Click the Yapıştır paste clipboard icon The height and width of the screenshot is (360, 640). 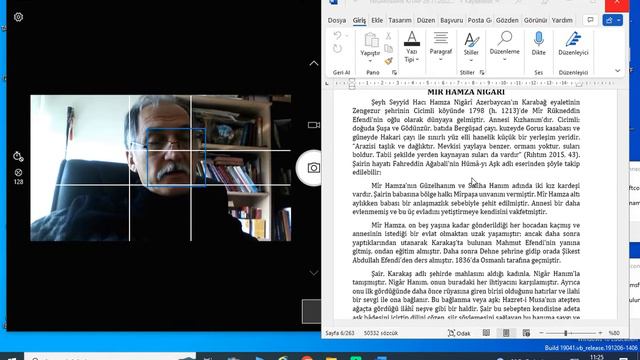(371, 40)
